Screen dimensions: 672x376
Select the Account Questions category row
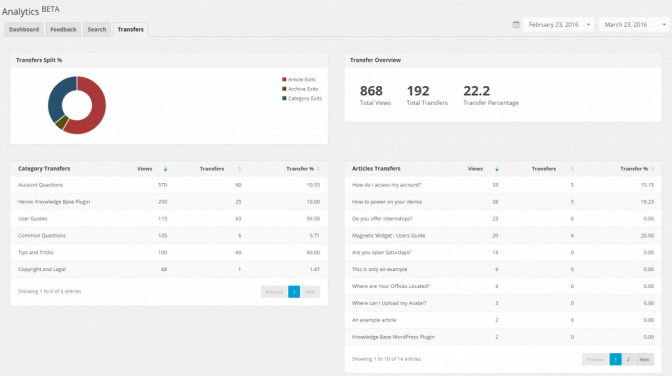coord(169,185)
